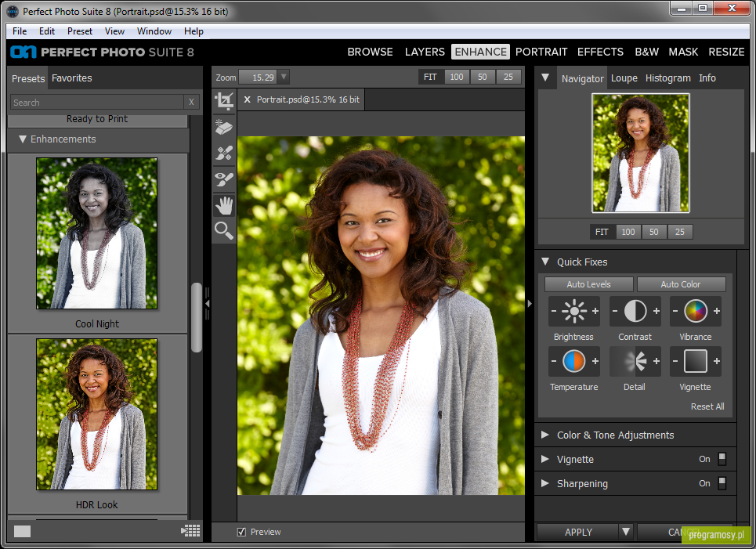Toggle the Preview checkbox
This screenshot has width=756, height=549.
pyautogui.click(x=241, y=532)
